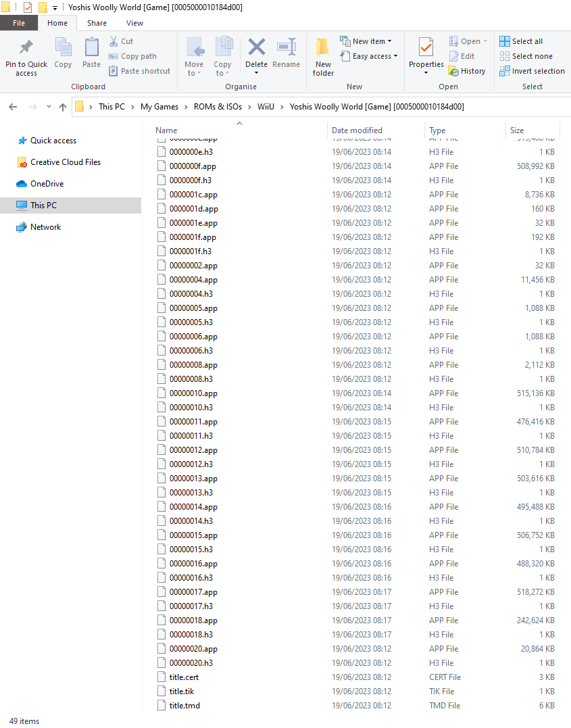
Task: Click the Pin to Quick access icon
Action: (x=26, y=47)
